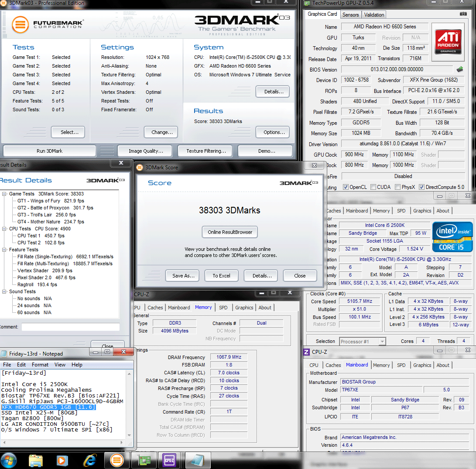Click the Online ResultBrowser button
Viewport: 476px width, 469px height.
pos(230,232)
